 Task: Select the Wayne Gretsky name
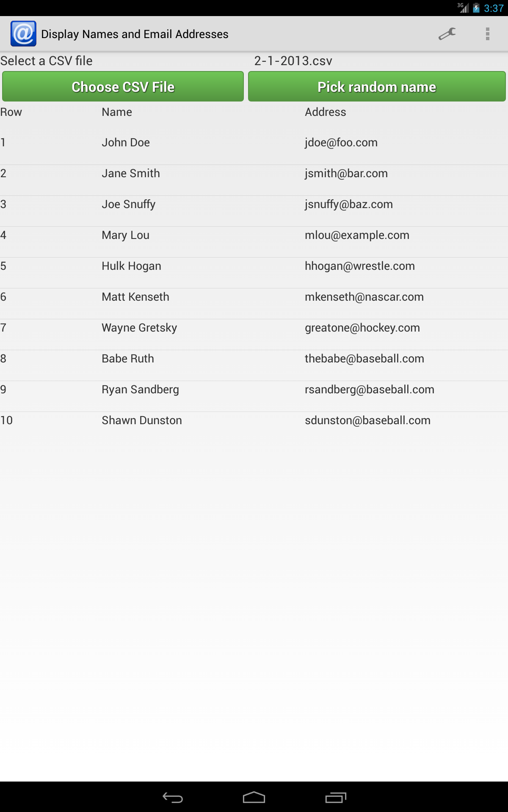139,328
